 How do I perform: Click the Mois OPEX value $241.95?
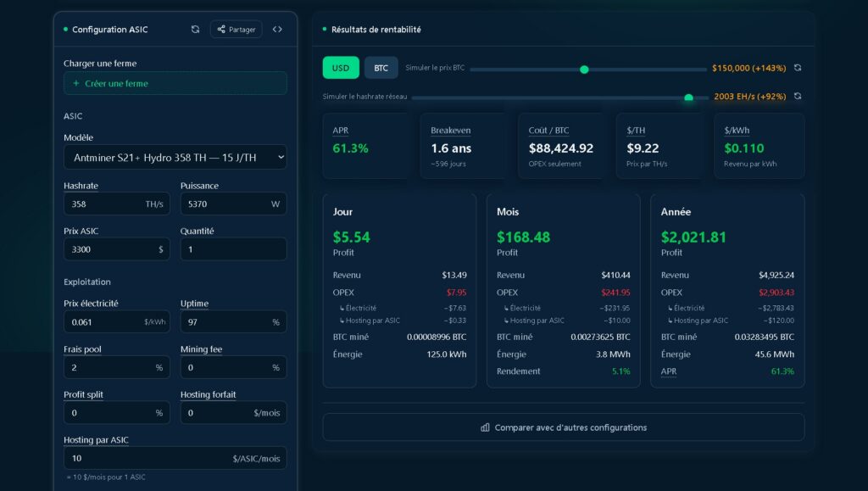click(x=615, y=293)
